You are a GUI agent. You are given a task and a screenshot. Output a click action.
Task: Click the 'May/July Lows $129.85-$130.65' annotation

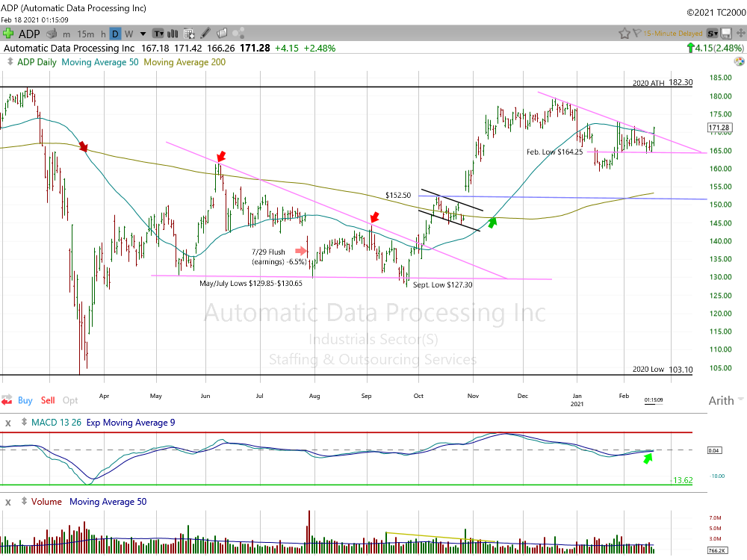pos(250,283)
